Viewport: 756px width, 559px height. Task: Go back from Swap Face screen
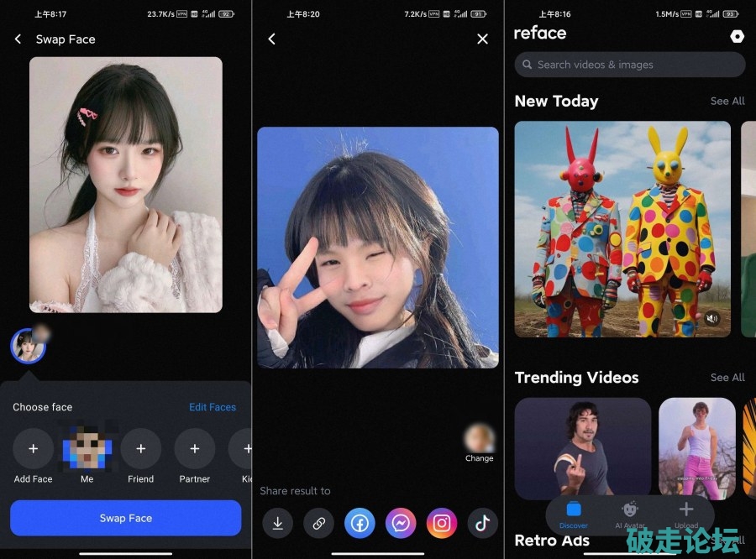[x=18, y=39]
